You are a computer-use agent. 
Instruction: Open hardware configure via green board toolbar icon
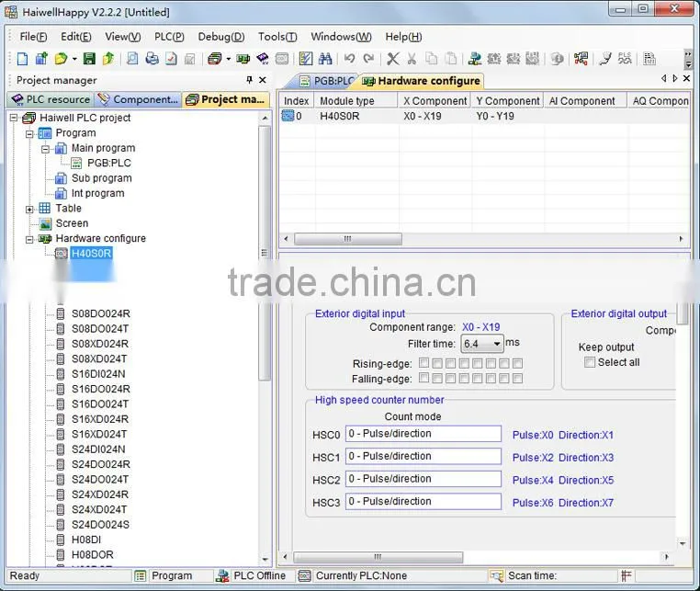click(x=243, y=59)
